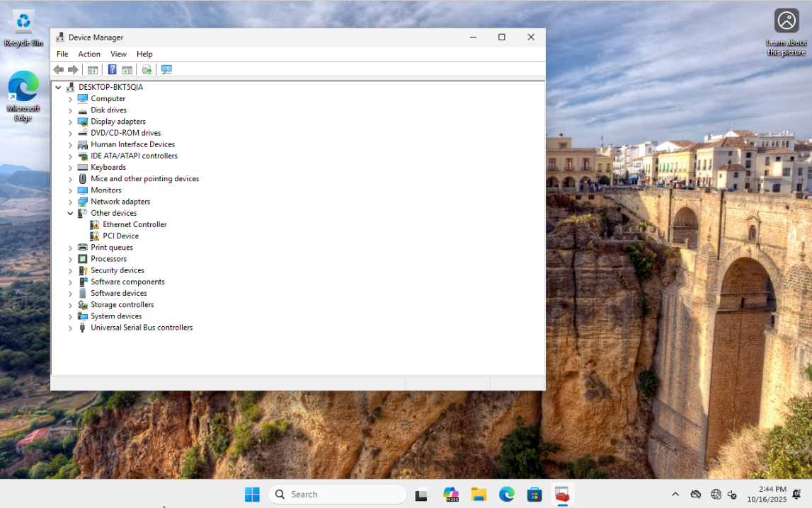
Task: Click the network globe tray icon
Action: pyautogui.click(x=716, y=495)
